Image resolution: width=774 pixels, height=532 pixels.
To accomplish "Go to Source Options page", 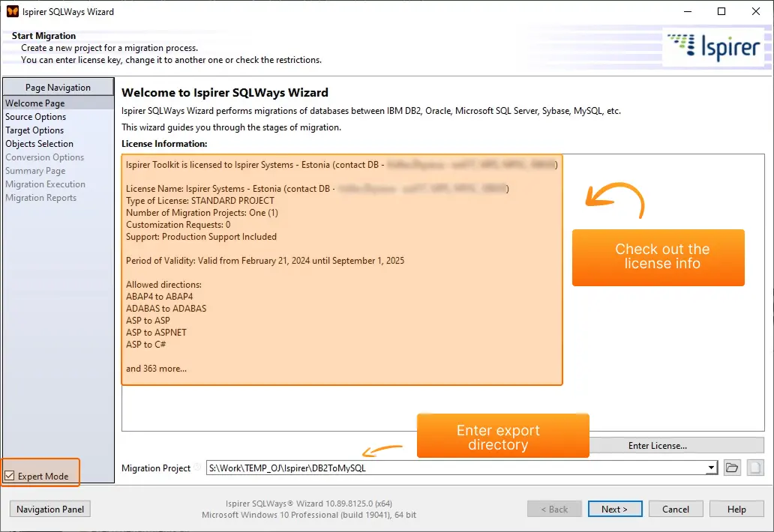I will (x=35, y=117).
